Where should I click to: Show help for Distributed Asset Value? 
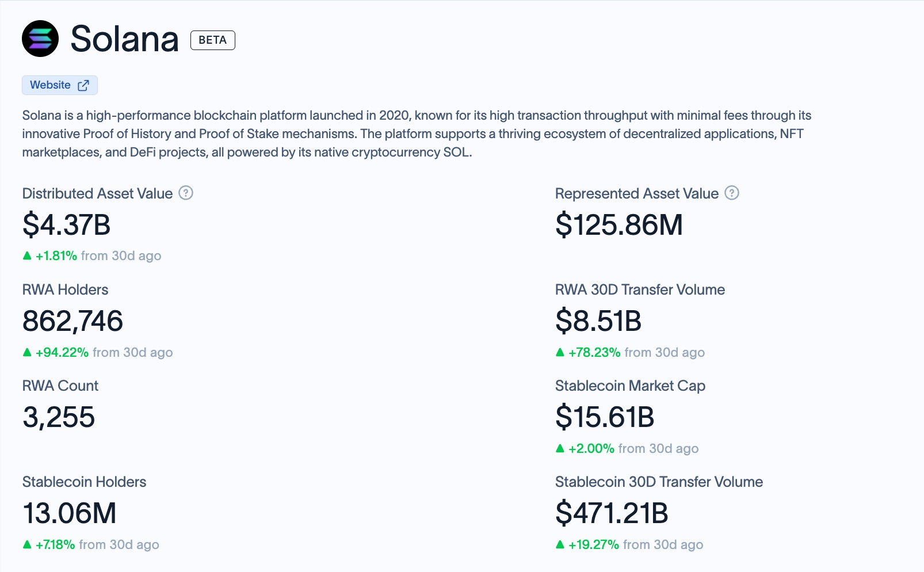[186, 193]
